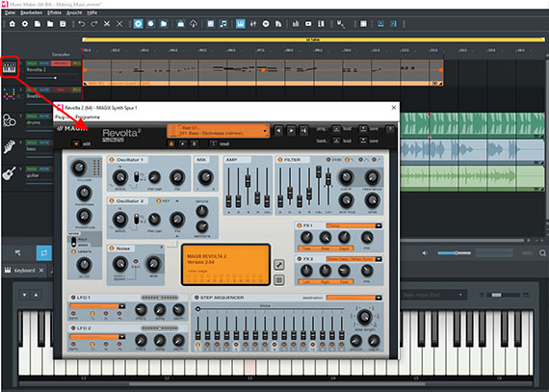
Task: Click the help question mark in Revolta
Action: click(x=389, y=129)
